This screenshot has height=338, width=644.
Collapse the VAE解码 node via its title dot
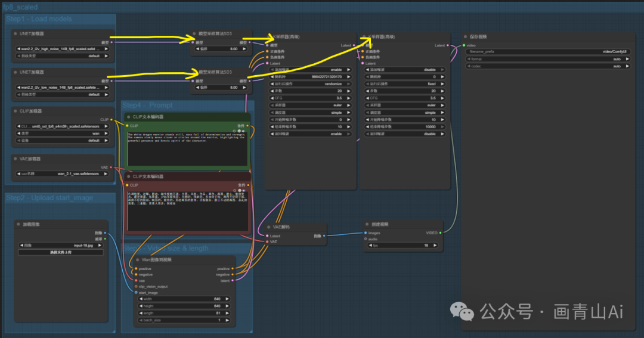point(268,227)
